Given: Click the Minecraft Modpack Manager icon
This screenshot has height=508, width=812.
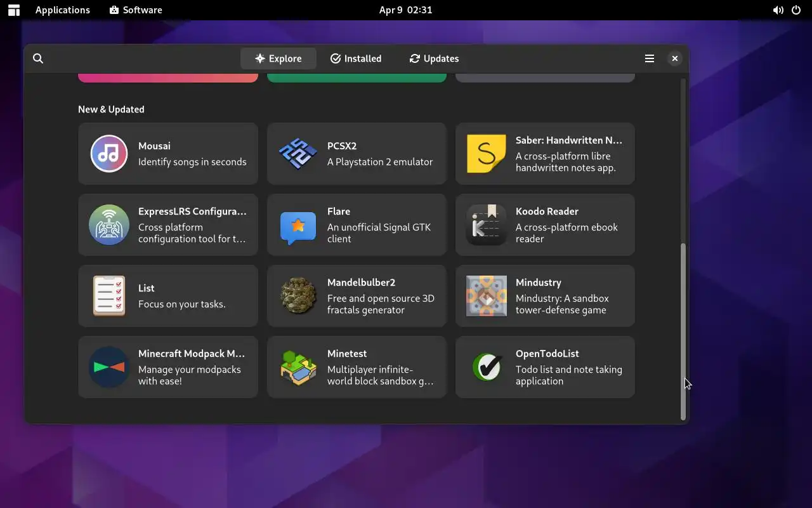Looking at the screenshot, I should pyautogui.click(x=109, y=367).
